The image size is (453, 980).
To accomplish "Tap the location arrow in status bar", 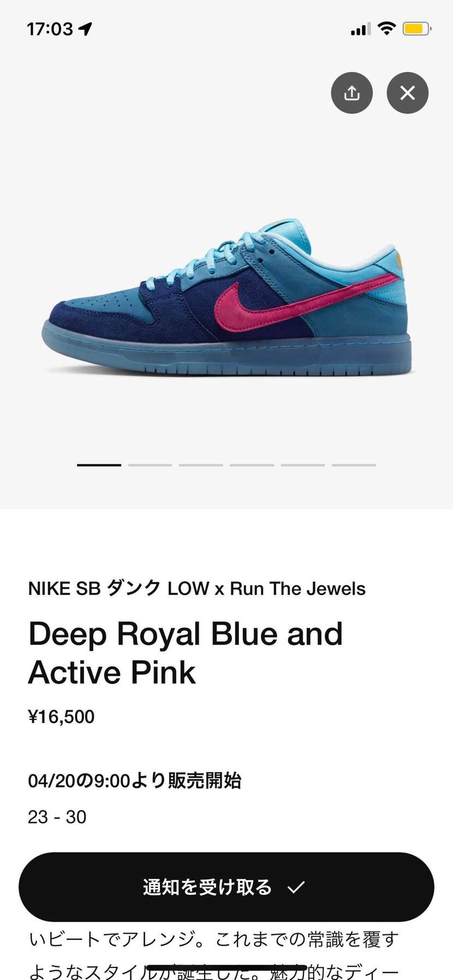I will click(86, 29).
